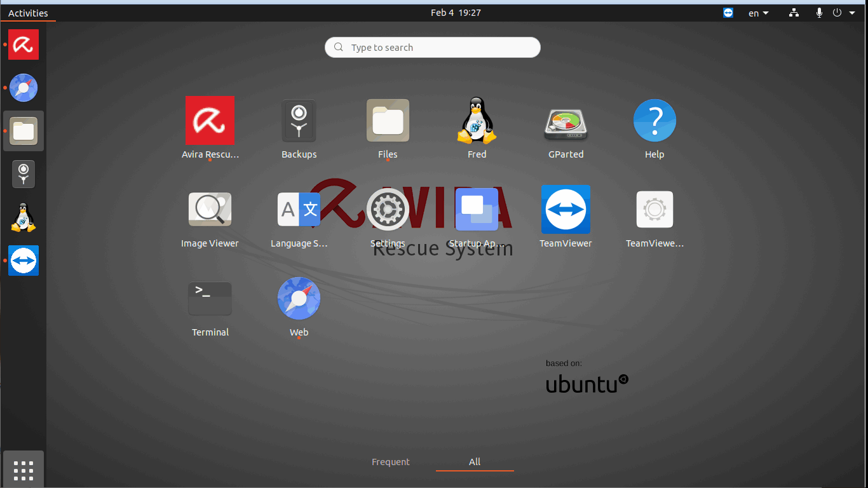868x488 pixels.
Task: Open the TeamViewer settings gear app
Action: 654,210
